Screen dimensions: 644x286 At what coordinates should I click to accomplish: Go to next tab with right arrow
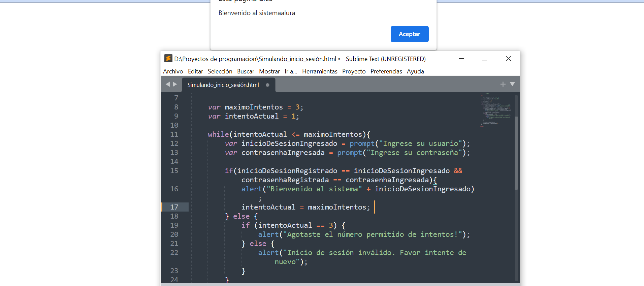point(175,84)
